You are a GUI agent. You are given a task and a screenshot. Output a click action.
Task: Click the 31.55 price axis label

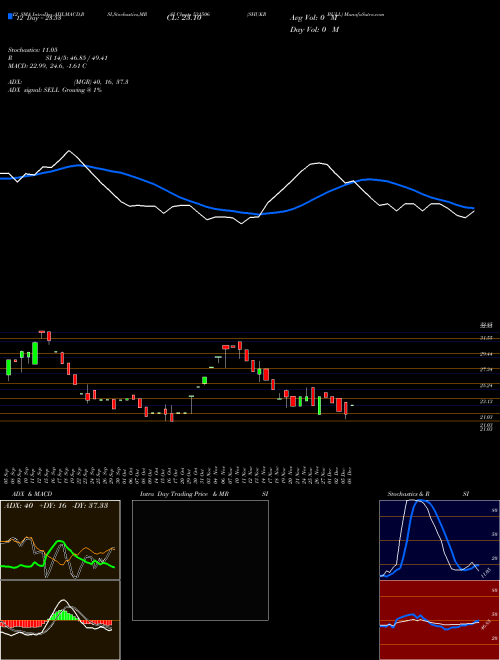(486, 338)
